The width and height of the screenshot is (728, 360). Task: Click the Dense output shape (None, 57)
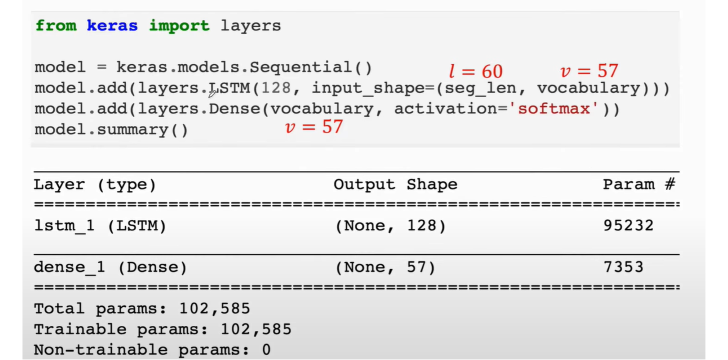pyautogui.click(x=385, y=268)
